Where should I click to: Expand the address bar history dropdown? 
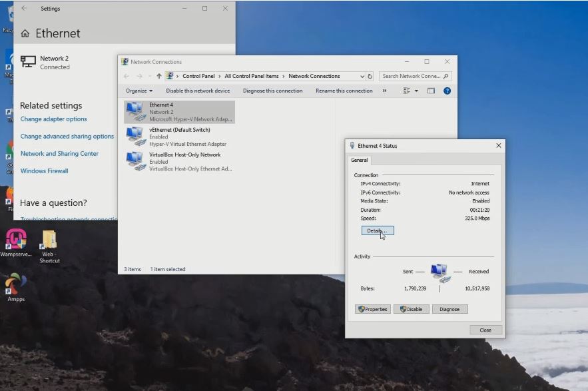[x=362, y=76]
